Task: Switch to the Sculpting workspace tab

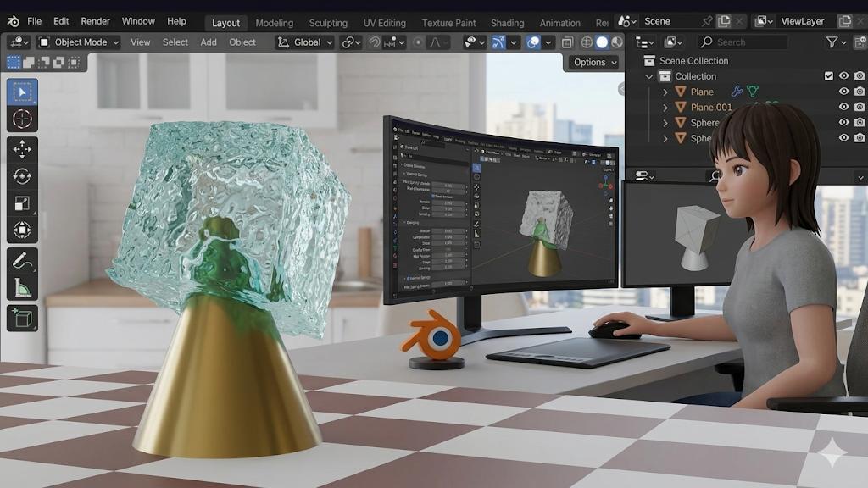Action: click(x=328, y=23)
